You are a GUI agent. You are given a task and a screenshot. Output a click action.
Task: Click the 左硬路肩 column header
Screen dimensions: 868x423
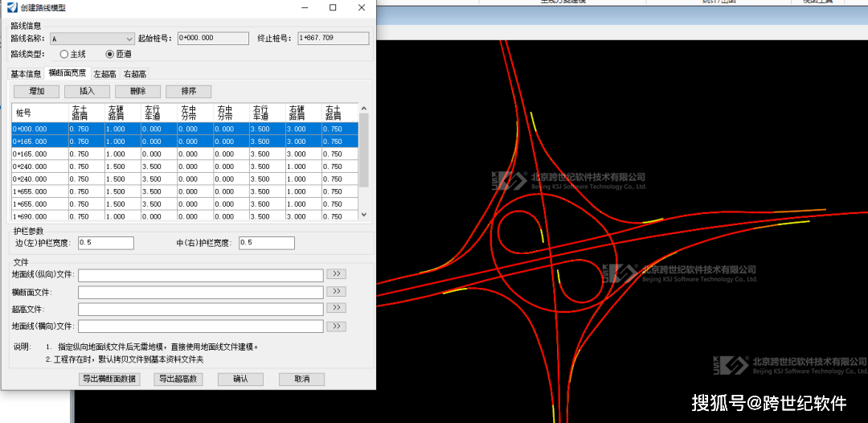pyautogui.click(x=123, y=113)
